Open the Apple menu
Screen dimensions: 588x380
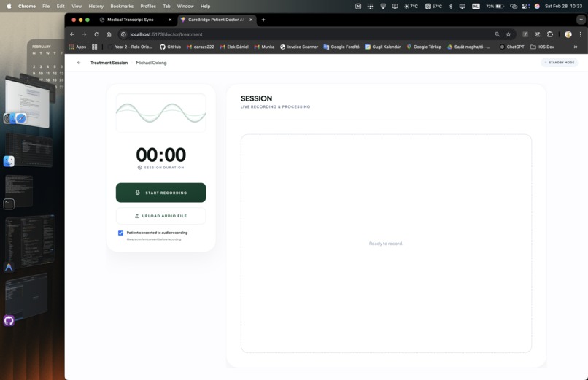9,6
